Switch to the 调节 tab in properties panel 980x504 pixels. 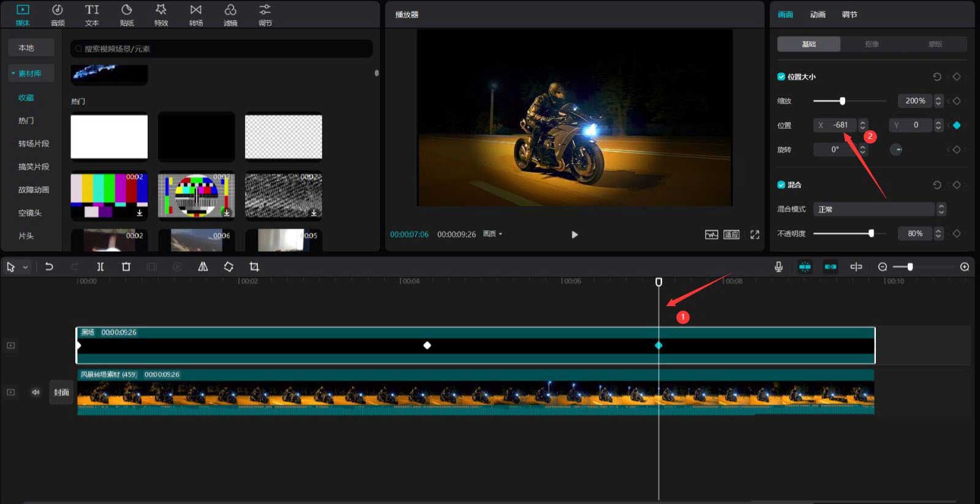click(x=850, y=15)
